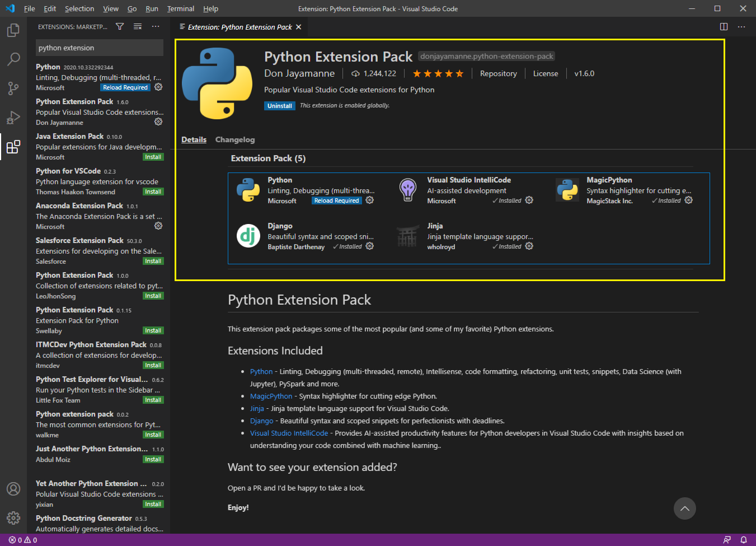Install Yet Another Python Extension
Viewport: 756px width, 546px height.
(x=153, y=504)
